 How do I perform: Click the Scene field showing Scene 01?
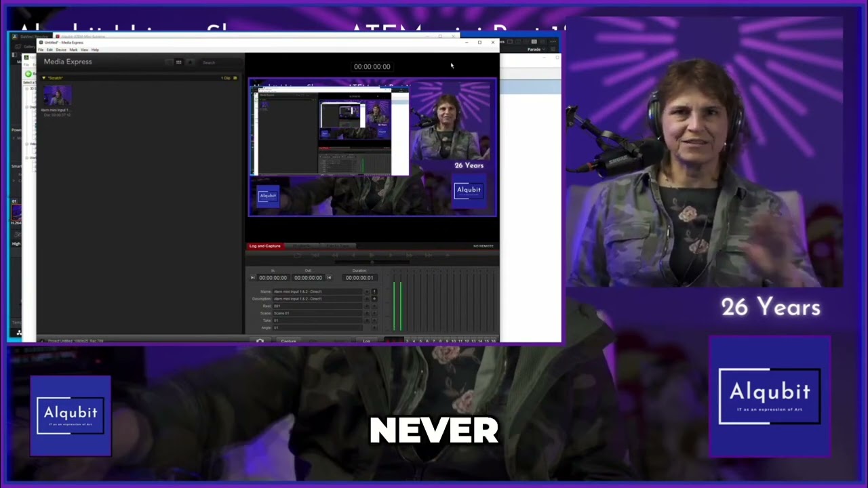click(x=317, y=313)
